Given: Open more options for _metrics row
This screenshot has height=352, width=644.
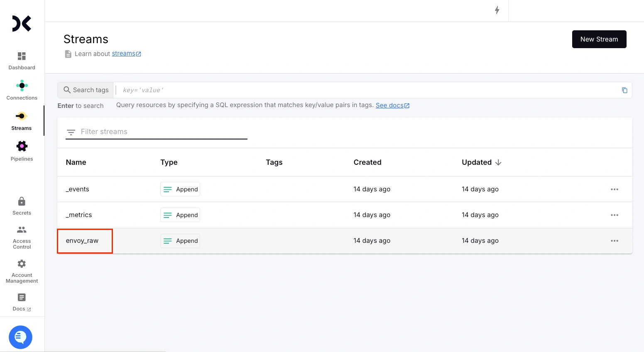Looking at the screenshot, I should click(x=615, y=215).
